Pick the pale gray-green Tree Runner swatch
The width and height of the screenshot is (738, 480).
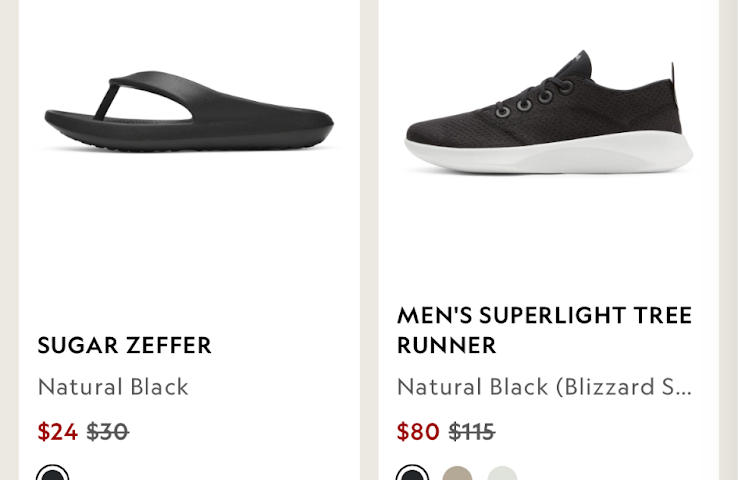502,474
